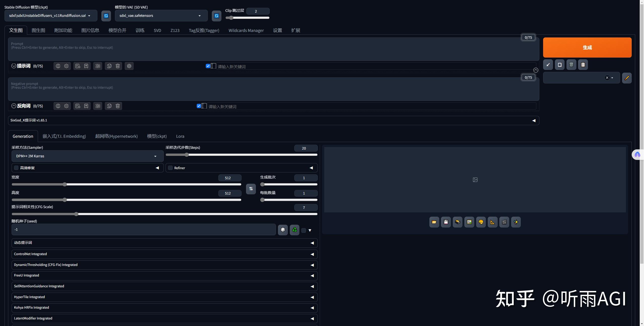Open the Lora tab
644x326 pixels.
pos(180,136)
